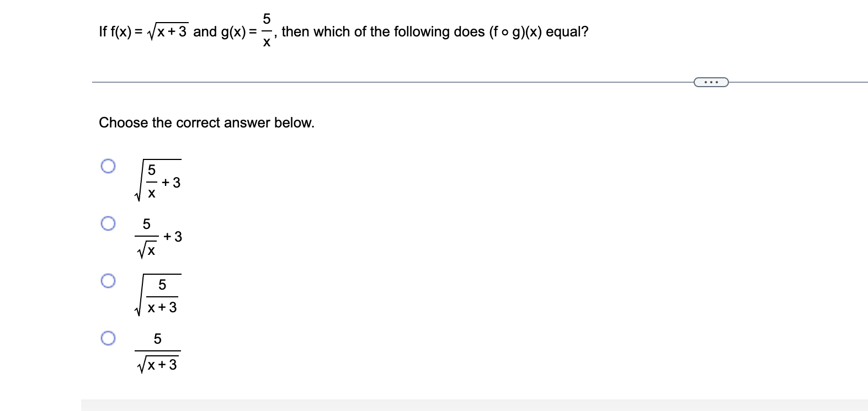Viewport: 868px width, 411px height.
Task: Click the expression √(5/(x+3))
Action: pos(160,296)
